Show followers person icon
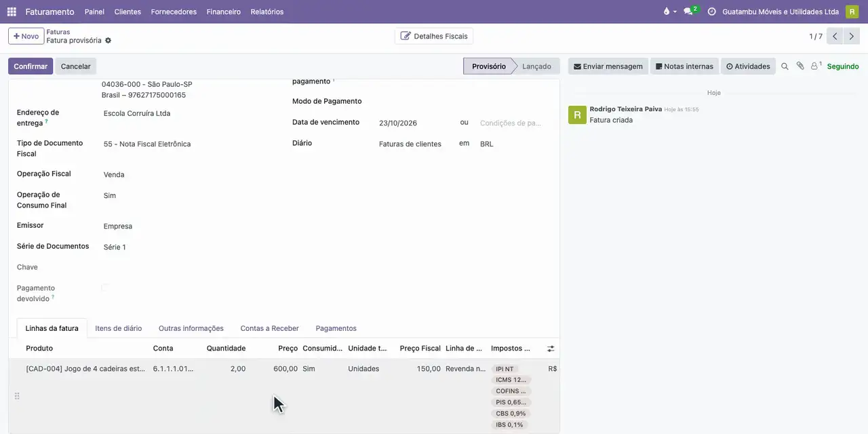 tap(816, 66)
